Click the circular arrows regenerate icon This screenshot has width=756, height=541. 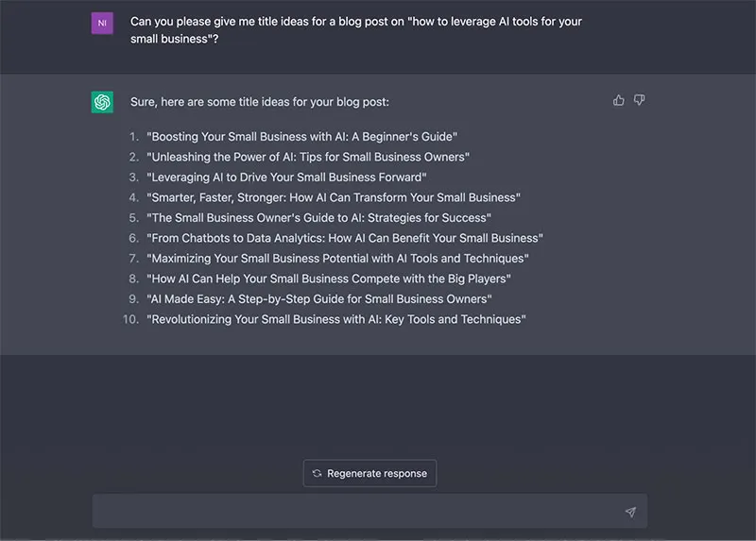317,473
